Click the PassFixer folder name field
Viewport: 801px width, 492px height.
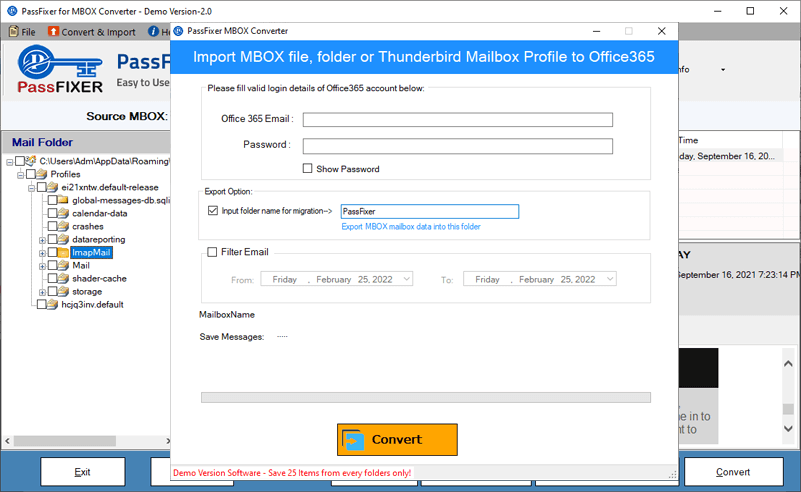coord(430,212)
